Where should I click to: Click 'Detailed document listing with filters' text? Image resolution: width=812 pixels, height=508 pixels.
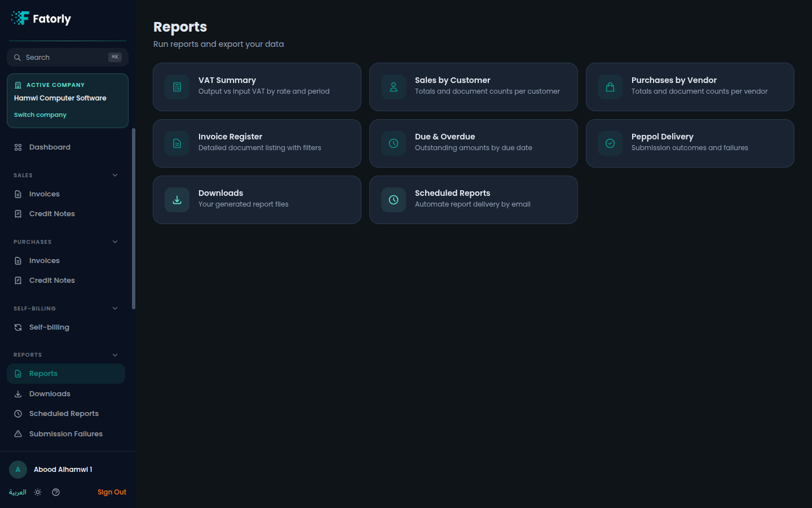coord(260,148)
